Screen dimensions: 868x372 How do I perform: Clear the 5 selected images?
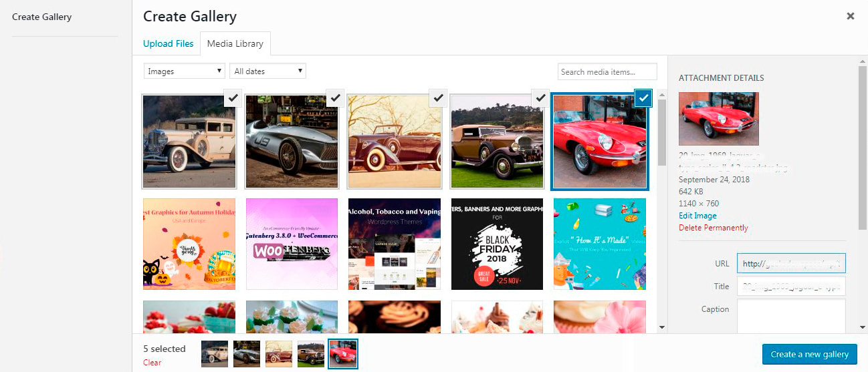[152, 363]
